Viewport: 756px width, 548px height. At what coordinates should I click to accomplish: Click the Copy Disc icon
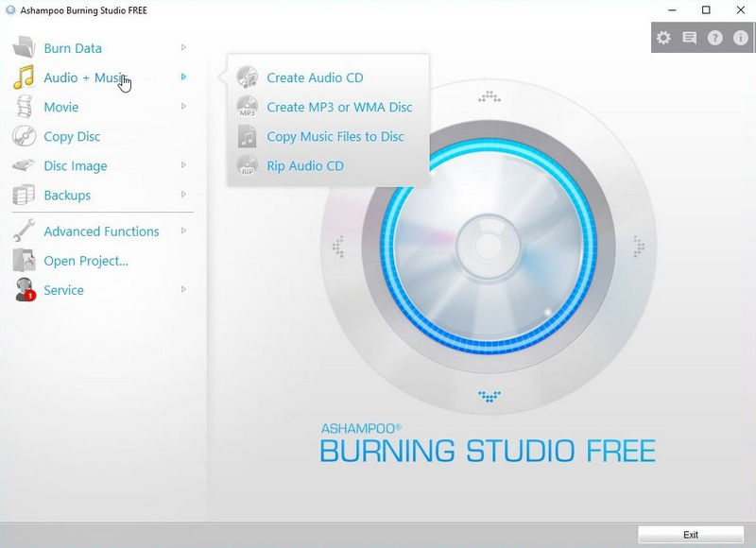click(24, 136)
